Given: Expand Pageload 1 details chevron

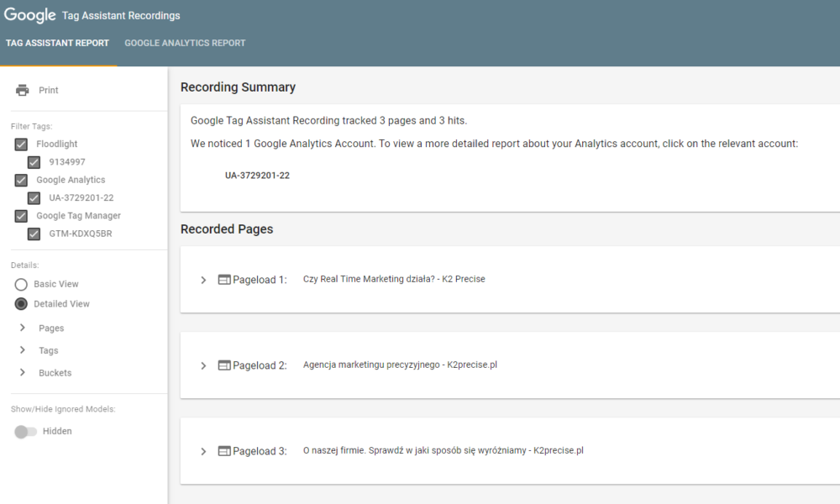Looking at the screenshot, I should (x=203, y=280).
